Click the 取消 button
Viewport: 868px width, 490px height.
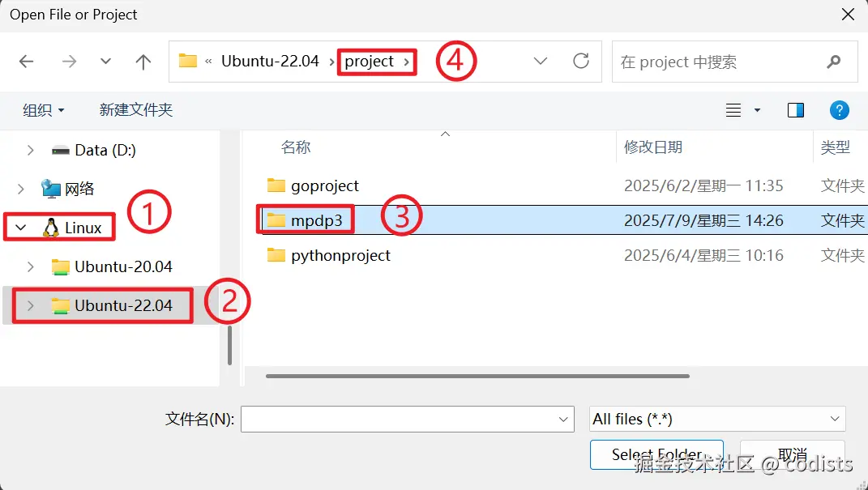798,454
